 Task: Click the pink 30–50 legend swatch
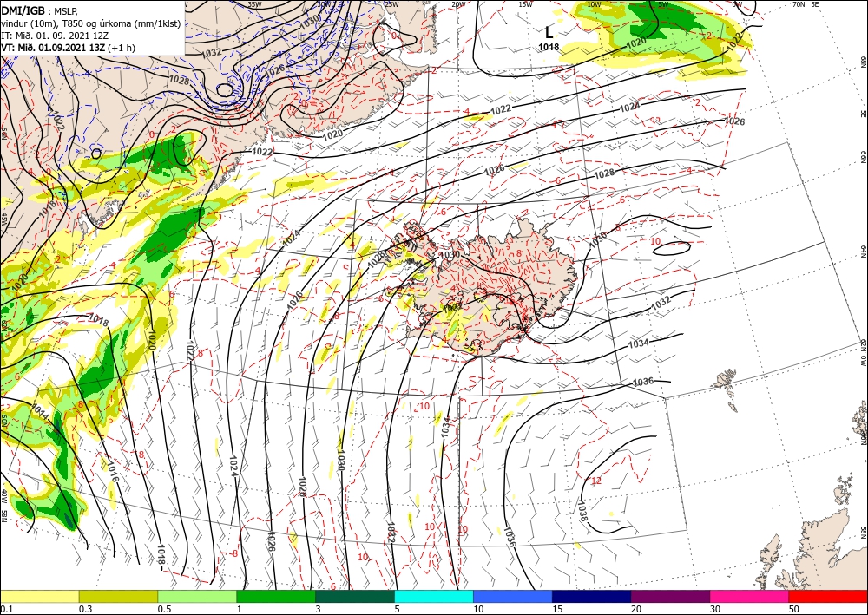[749, 596]
